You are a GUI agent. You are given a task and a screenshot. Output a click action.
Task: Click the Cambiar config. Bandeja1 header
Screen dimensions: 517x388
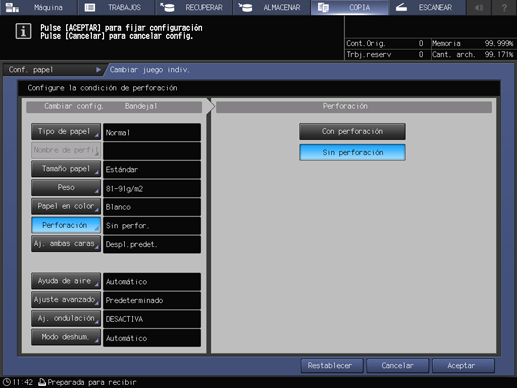point(114,107)
